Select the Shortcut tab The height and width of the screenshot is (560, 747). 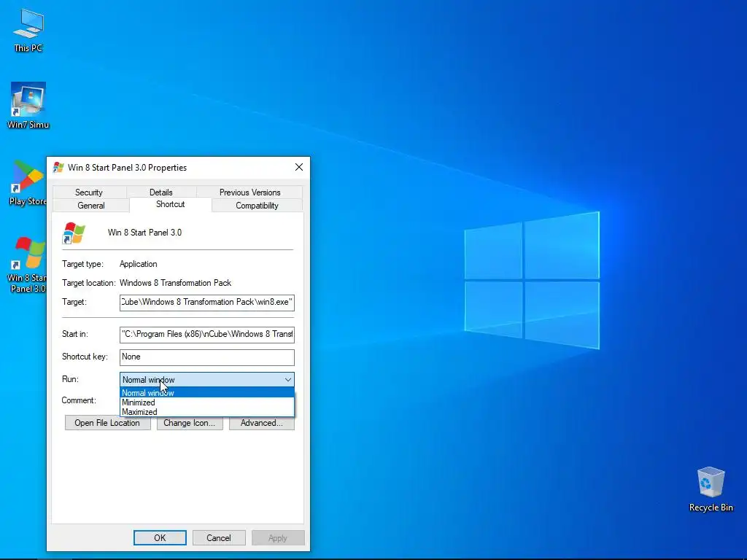point(171,204)
